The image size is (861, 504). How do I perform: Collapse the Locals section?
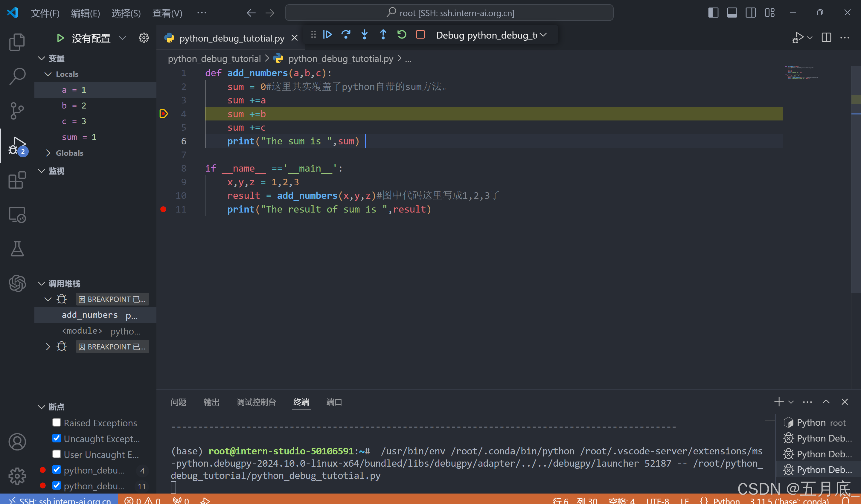pyautogui.click(x=48, y=74)
